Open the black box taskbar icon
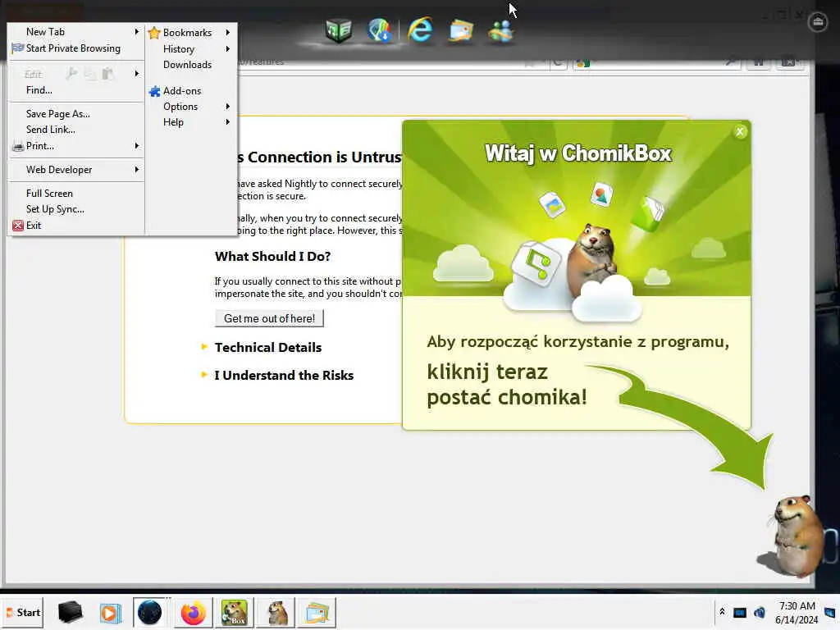 70,612
